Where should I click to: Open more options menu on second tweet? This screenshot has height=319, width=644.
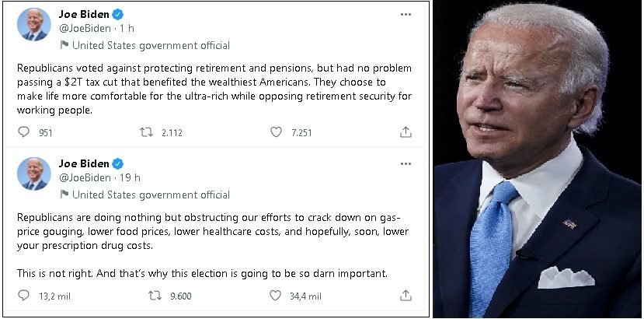pyautogui.click(x=406, y=163)
